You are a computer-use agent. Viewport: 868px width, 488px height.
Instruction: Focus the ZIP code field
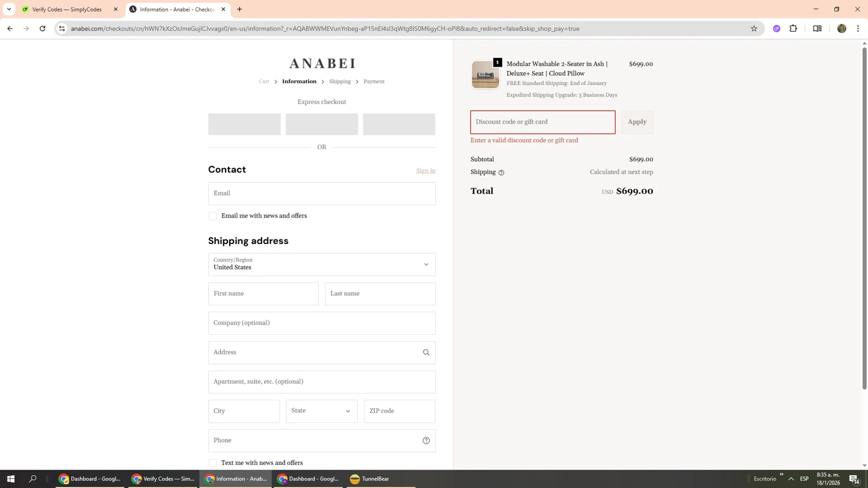[x=399, y=411]
